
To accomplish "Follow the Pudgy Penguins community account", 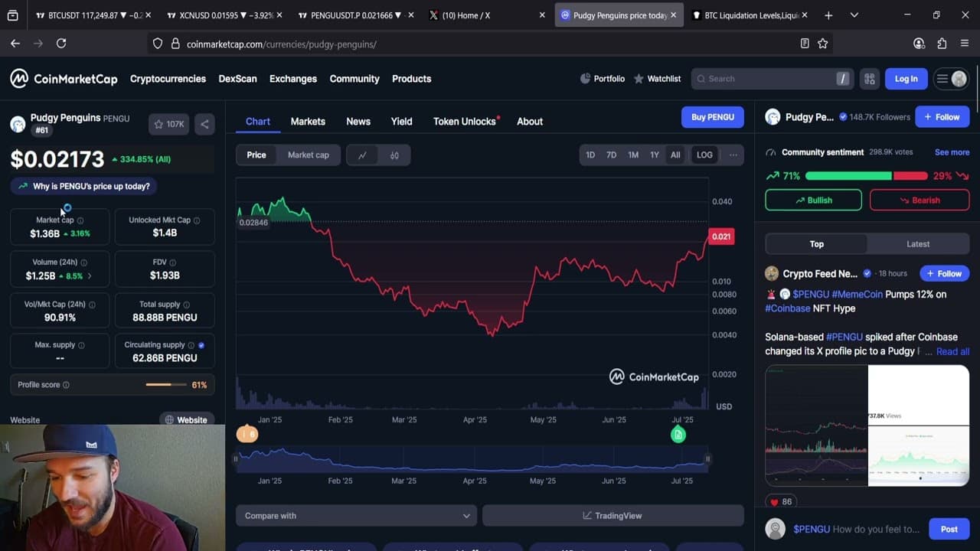I will pos(942,117).
